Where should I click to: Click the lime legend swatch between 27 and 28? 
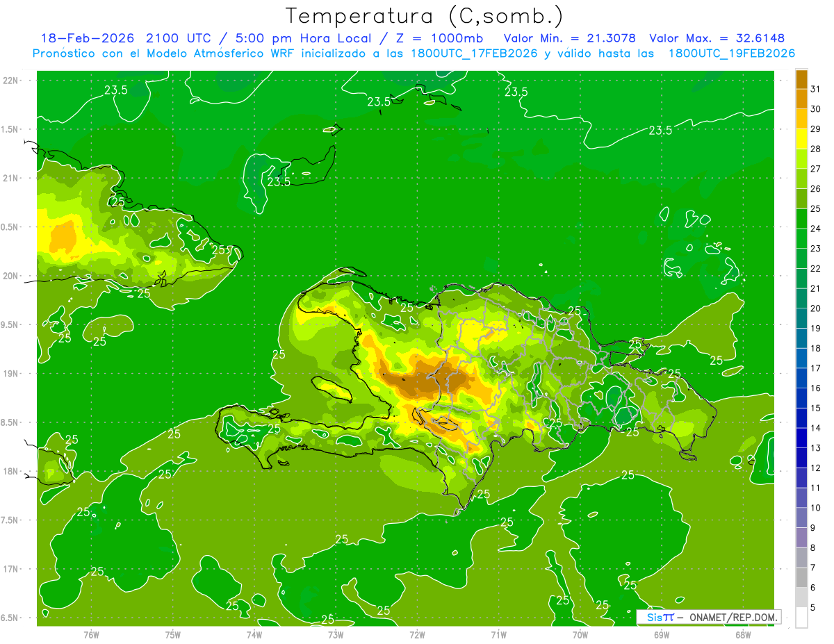(x=801, y=159)
